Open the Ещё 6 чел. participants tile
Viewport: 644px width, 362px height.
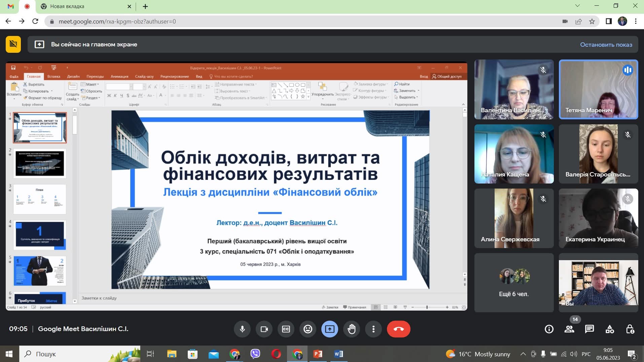513,283
